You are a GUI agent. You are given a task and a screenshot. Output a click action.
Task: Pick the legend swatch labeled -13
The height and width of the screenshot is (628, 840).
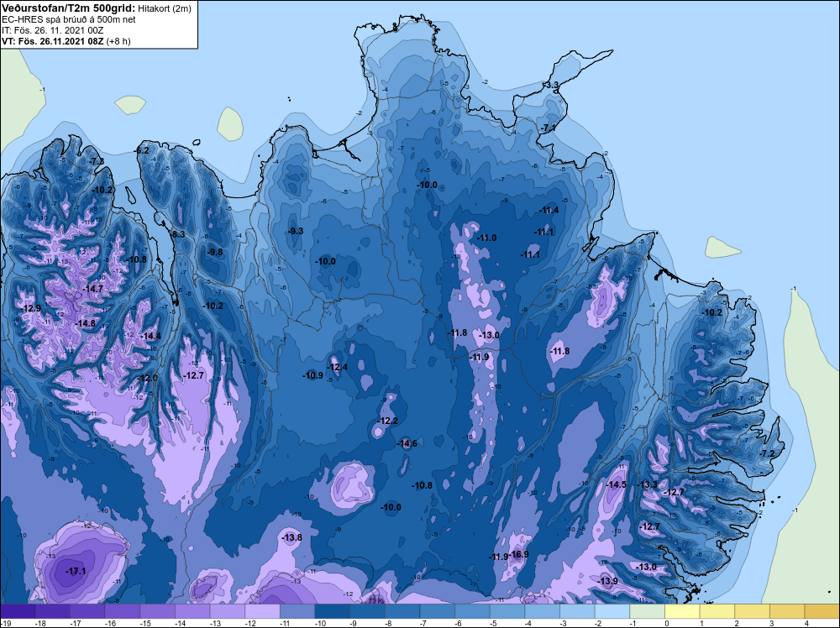227,611
